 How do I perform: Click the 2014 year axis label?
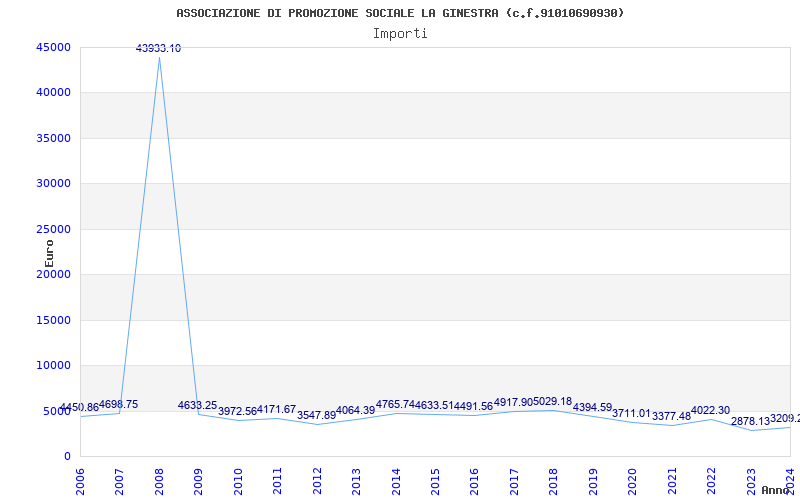click(395, 482)
